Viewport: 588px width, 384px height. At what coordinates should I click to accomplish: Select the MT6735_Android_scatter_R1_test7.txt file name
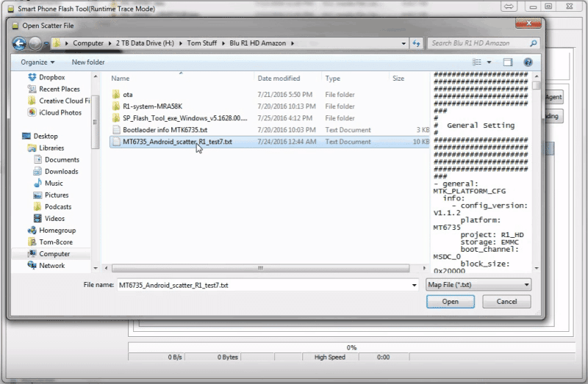click(177, 142)
